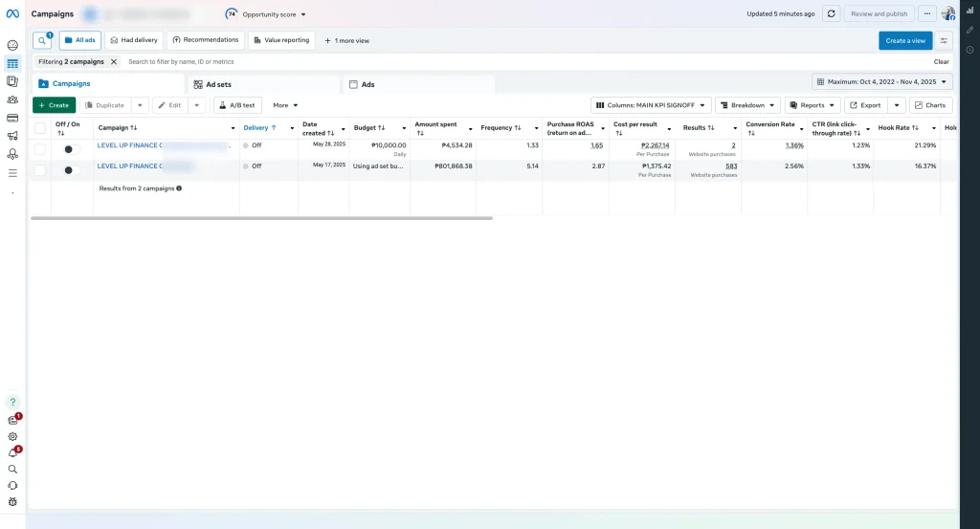Open the billing card icon in sidebar
980x529 pixels.
pos(12,118)
